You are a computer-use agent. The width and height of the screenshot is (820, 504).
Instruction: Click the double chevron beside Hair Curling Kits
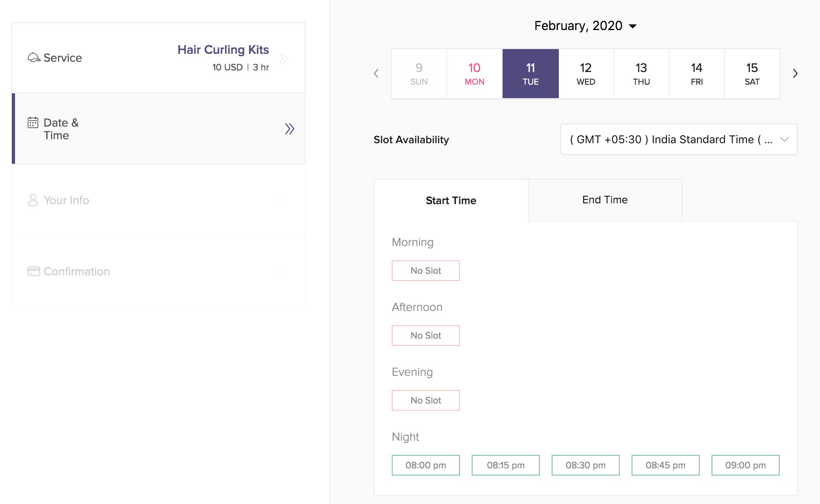pos(283,59)
